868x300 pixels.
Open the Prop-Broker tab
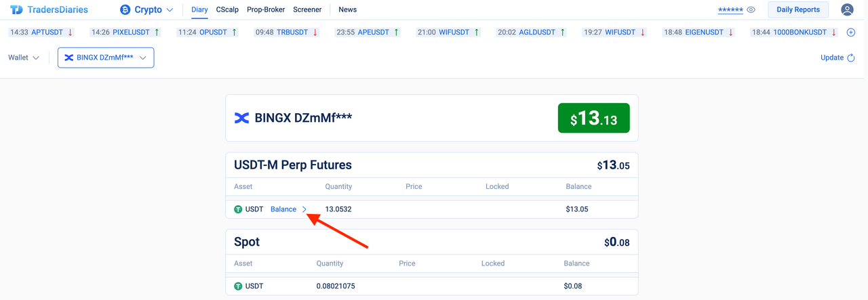pyautogui.click(x=267, y=9)
